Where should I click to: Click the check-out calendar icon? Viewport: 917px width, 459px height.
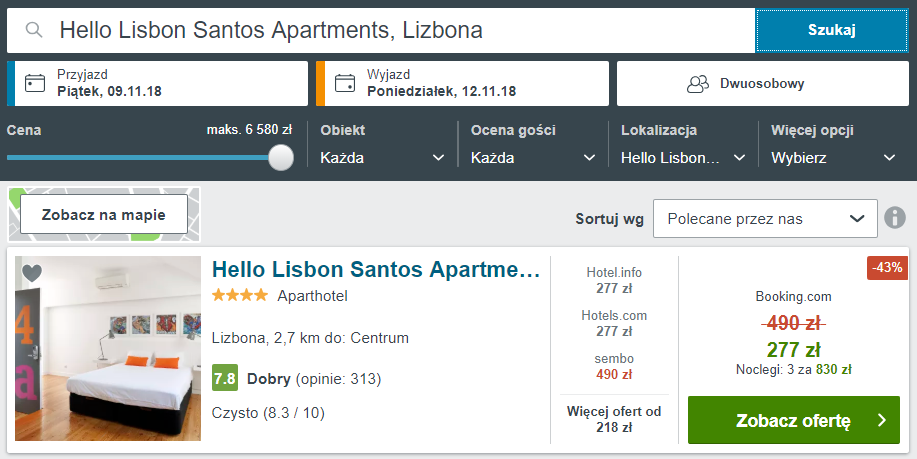(345, 83)
